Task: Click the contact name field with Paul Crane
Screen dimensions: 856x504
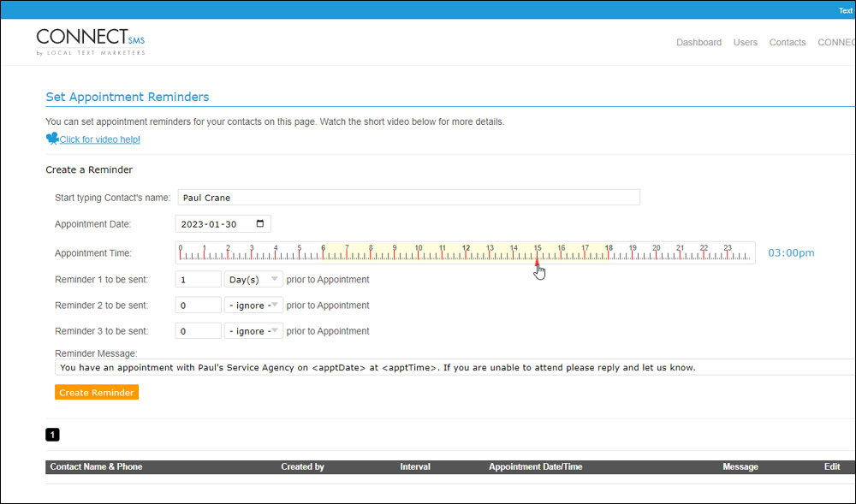Action: pyautogui.click(x=409, y=198)
